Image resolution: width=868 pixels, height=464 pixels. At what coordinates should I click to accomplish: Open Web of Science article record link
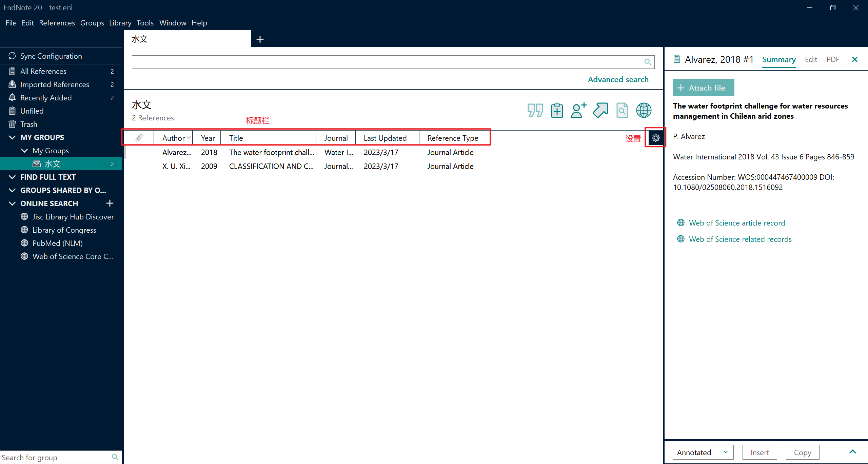(x=737, y=223)
